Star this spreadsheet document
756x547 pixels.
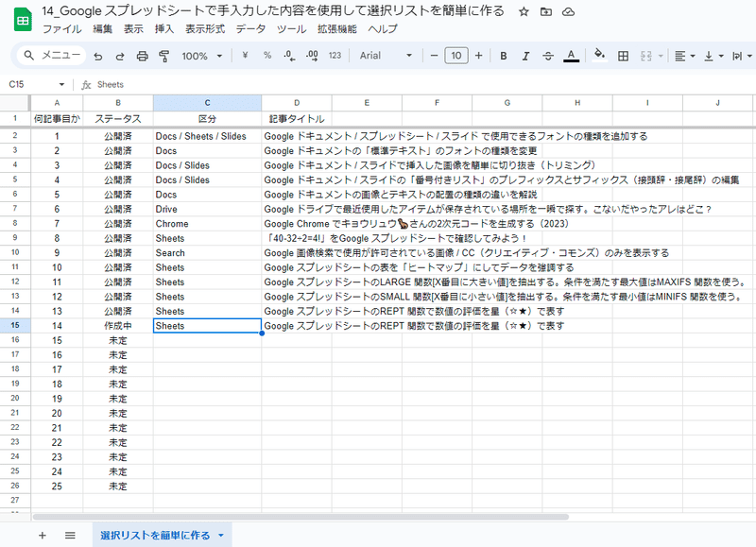[524, 12]
